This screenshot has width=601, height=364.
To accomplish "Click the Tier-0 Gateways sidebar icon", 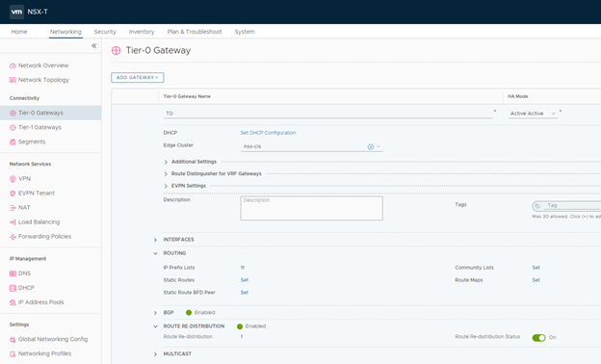I will tap(13, 113).
